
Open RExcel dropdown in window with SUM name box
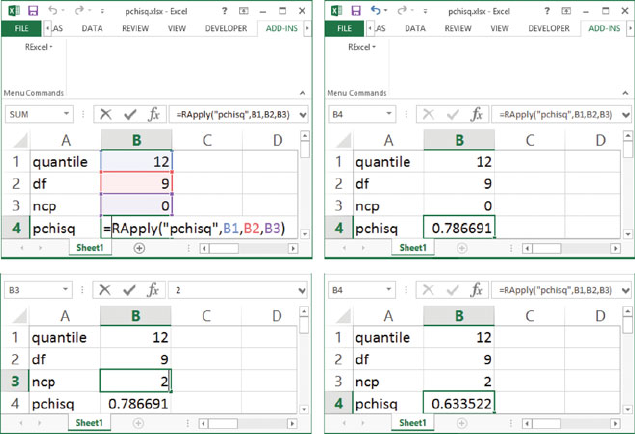pos(38,47)
